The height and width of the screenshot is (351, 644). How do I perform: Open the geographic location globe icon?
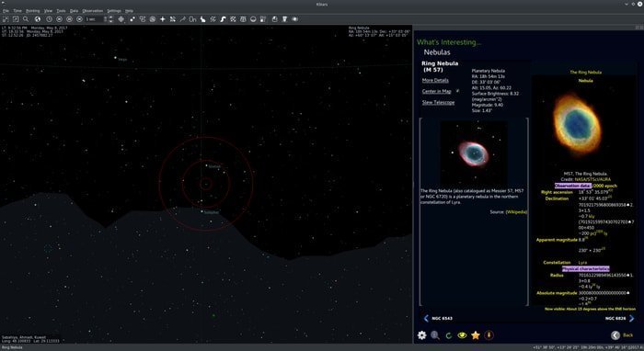coord(38,19)
